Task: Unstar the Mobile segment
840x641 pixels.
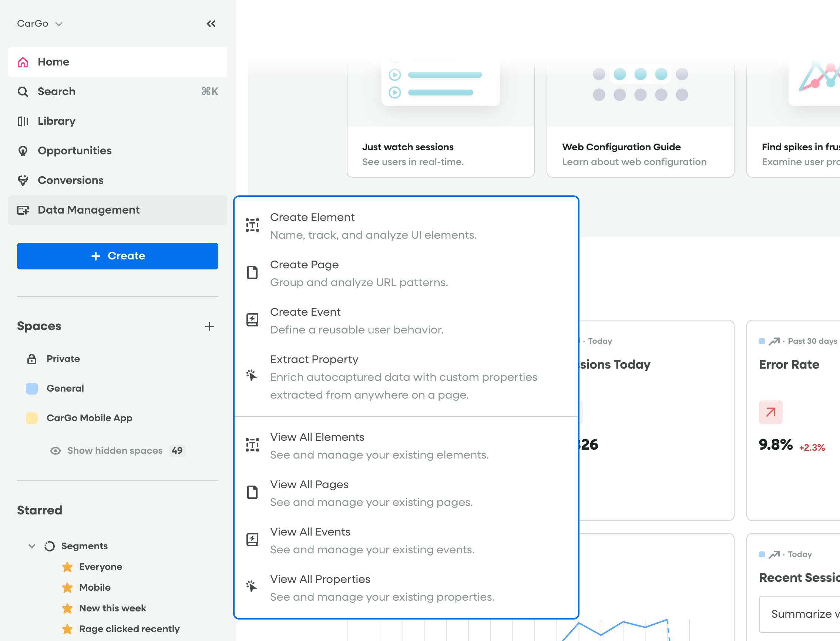Action: point(67,588)
